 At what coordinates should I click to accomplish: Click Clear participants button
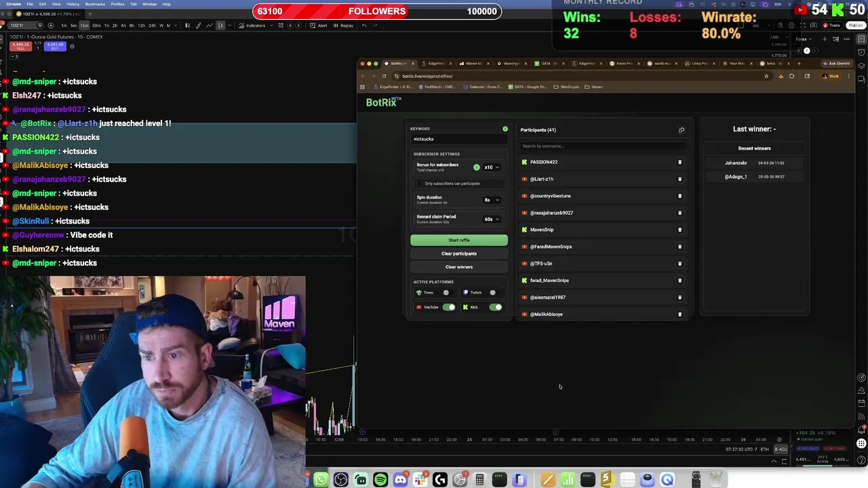coord(459,253)
